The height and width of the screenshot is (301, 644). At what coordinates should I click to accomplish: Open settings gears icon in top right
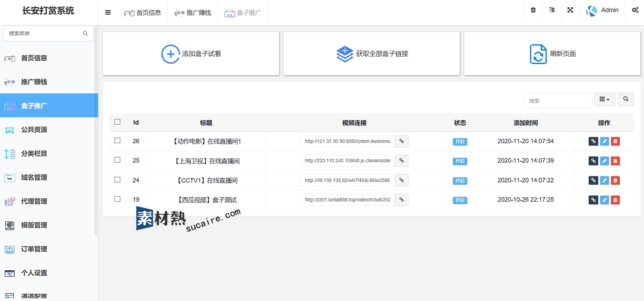click(635, 10)
